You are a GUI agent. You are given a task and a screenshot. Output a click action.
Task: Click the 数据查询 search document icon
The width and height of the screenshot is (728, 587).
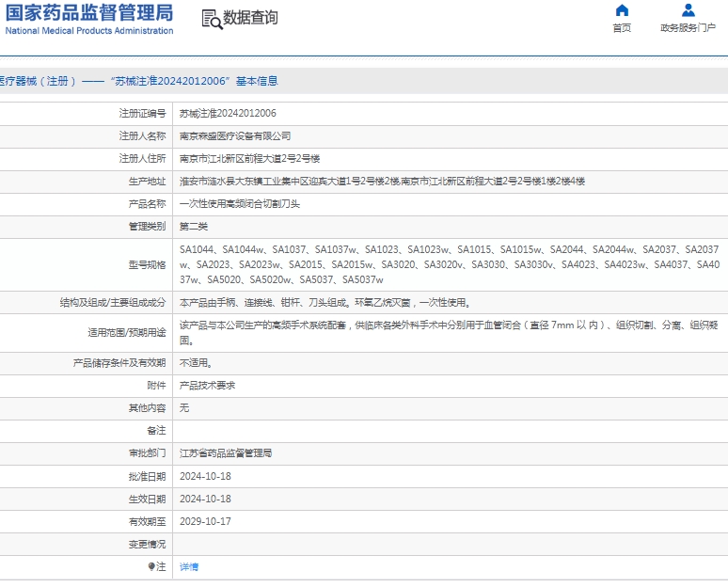click(x=213, y=20)
